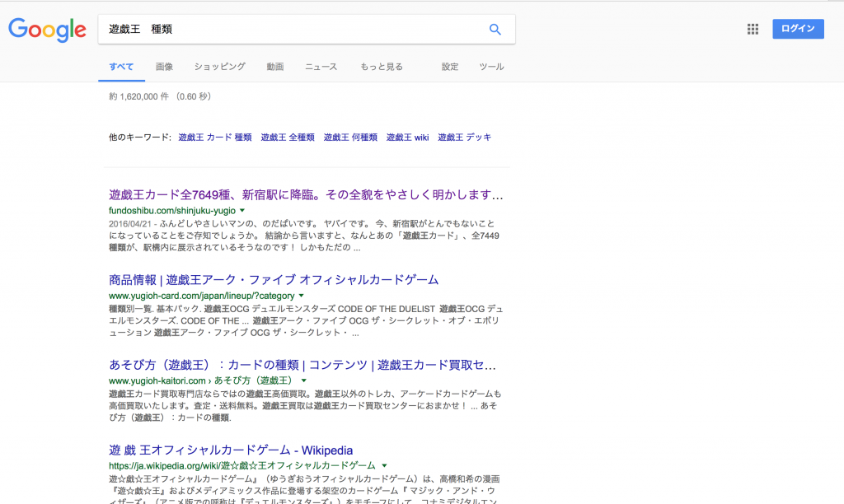Switch to the 画像 tab
The image size is (844, 504).
[x=164, y=67]
